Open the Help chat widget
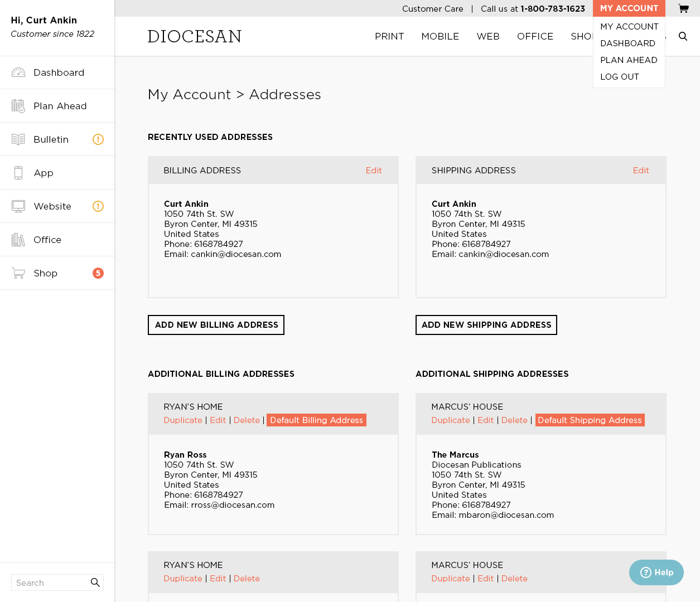 click(x=656, y=572)
